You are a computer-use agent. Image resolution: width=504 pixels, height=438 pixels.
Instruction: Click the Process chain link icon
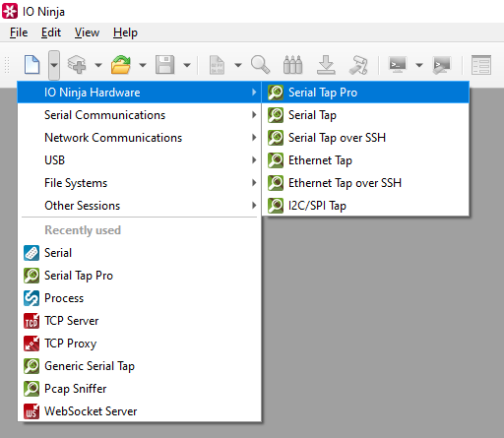(31, 298)
